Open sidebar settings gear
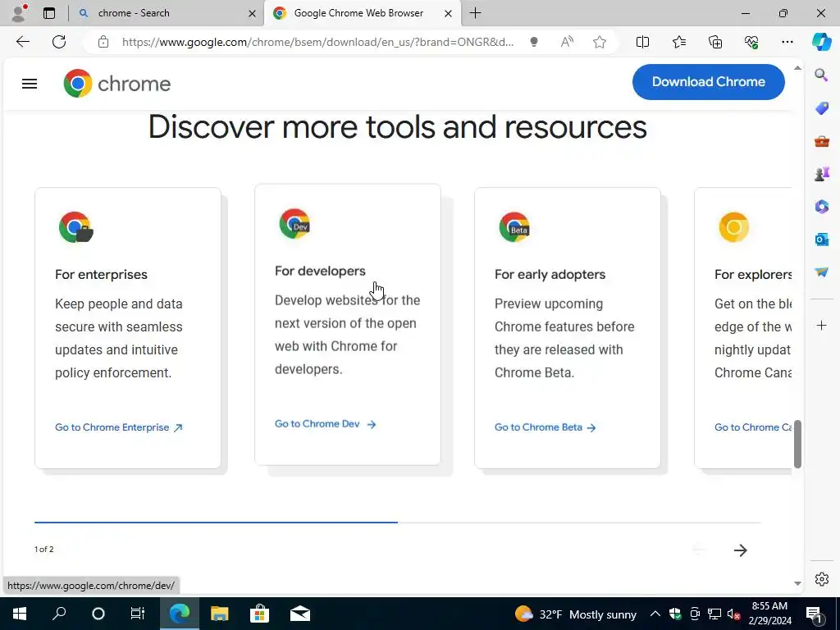The image size is (840, 630). coord(821,579)
